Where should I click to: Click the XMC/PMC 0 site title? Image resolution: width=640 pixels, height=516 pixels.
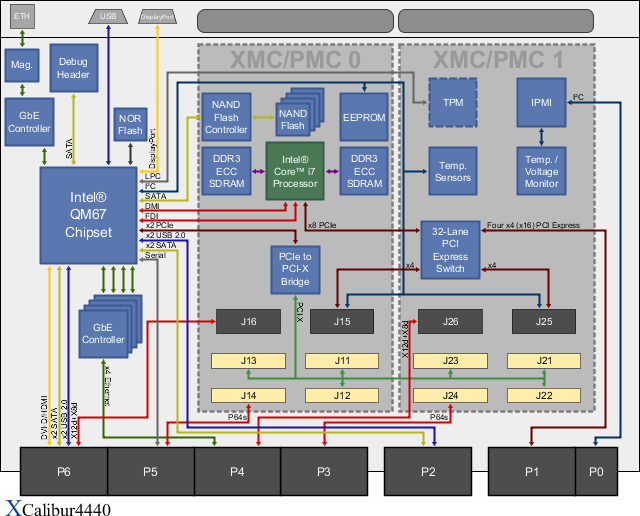pos(295,60)
